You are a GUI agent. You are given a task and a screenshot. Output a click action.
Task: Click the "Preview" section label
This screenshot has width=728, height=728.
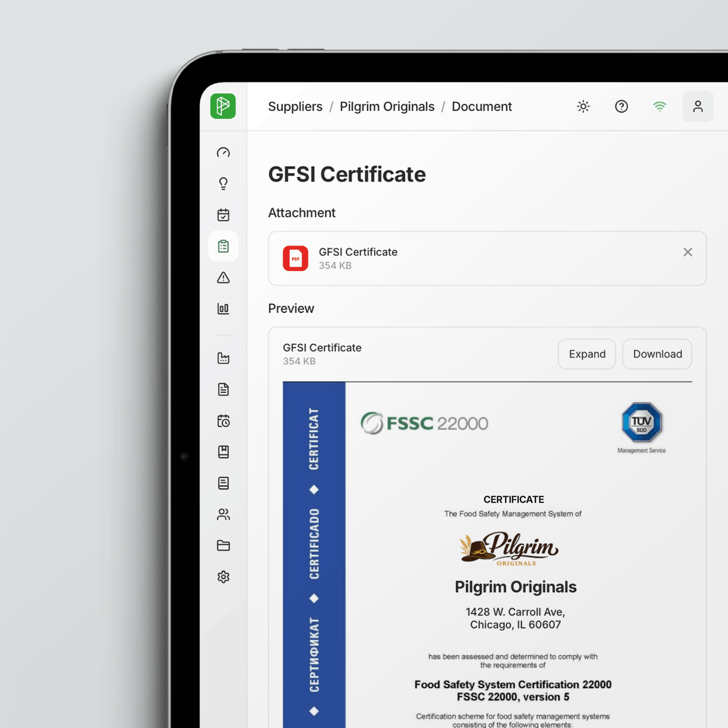(291, 309)
